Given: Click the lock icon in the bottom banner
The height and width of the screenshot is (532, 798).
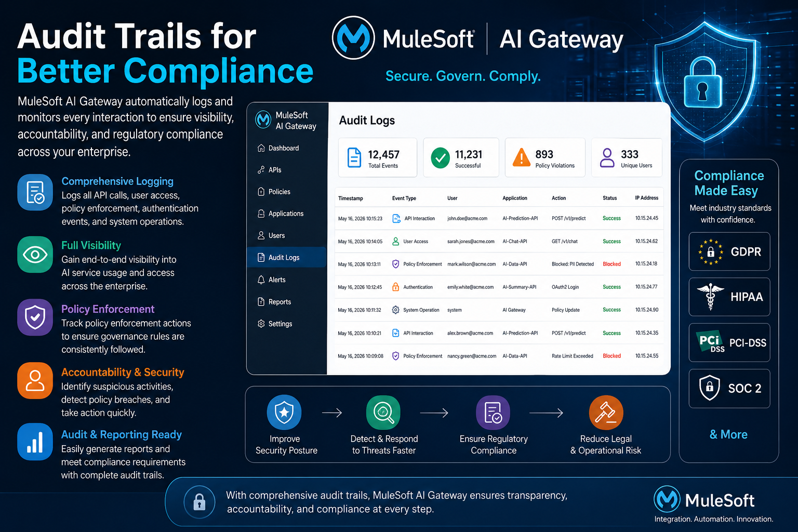Looking at the screenshot, I should click(x=199, y=502).
